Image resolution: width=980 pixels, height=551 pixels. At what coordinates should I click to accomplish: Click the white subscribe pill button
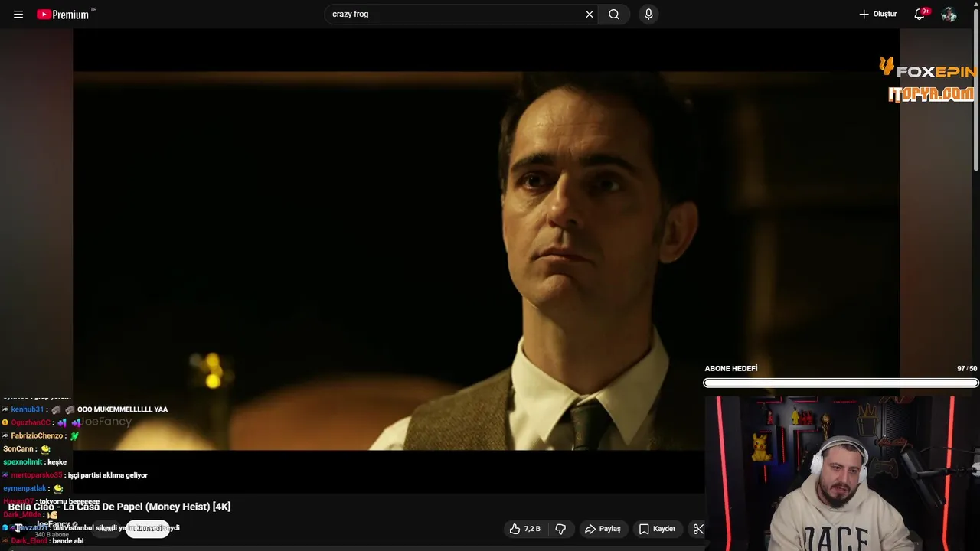148,528
